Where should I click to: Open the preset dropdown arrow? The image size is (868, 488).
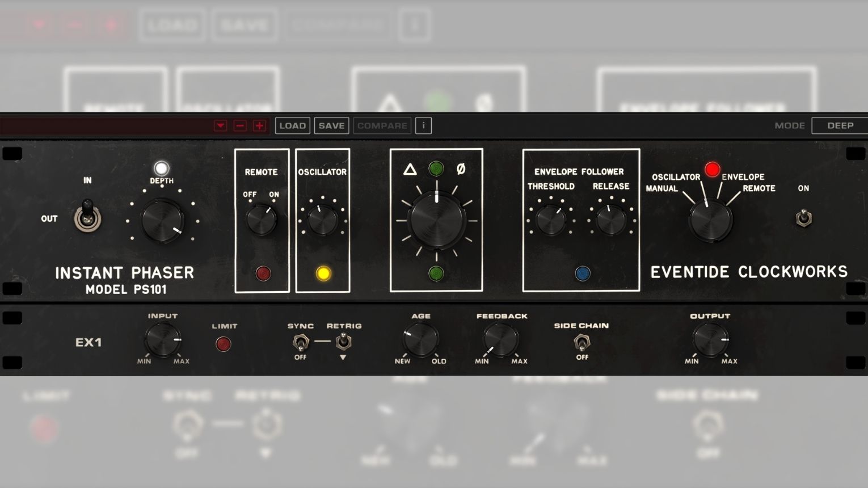(221, 125)
